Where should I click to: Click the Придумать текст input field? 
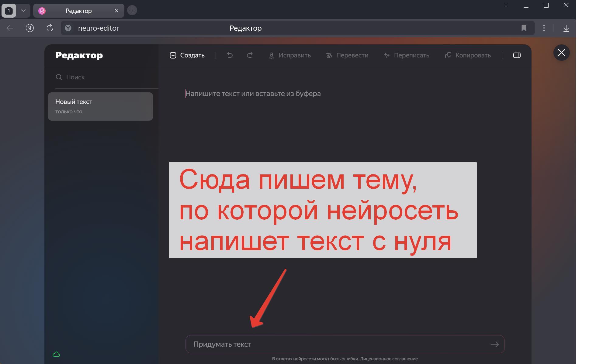click(334, 344)
